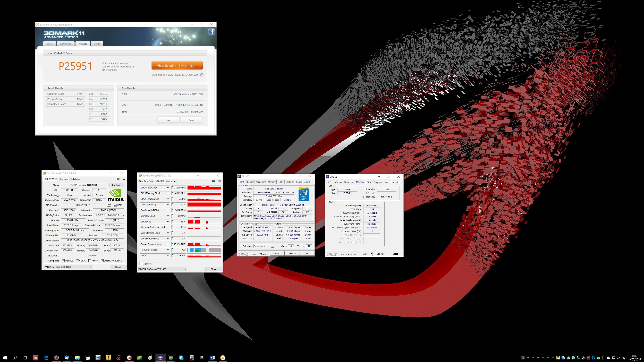Switch to the Basic tab in 3DMark 11
Screen dimensions: 644x362
[x=49, y=44]
